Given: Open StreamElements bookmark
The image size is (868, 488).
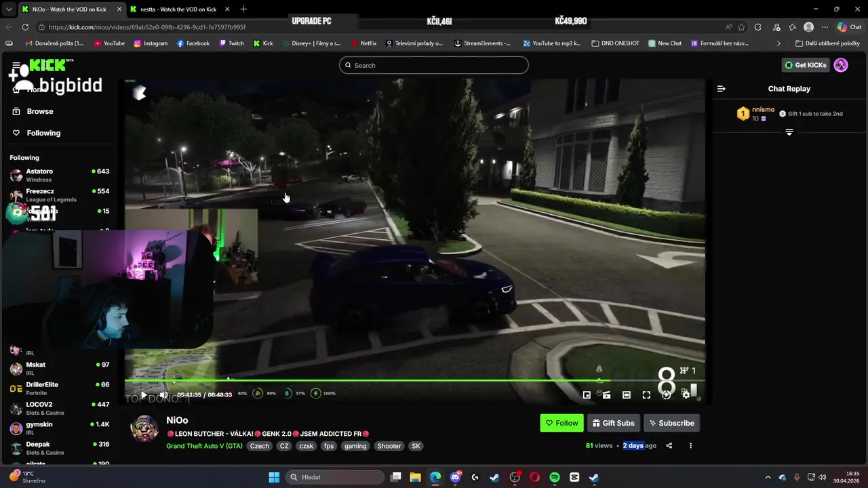Looking at the screenshot, I should tap(482, 43).
